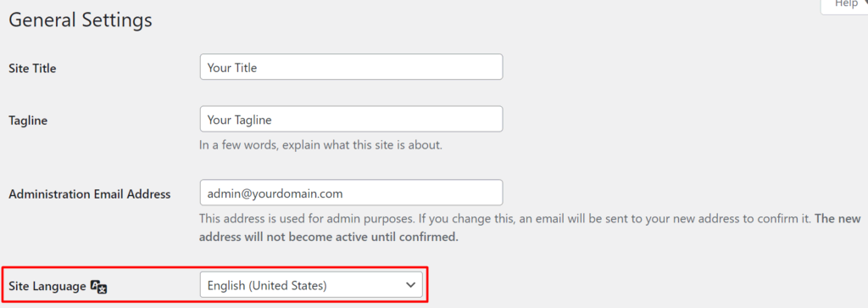868x308 pixels.
Task: Expand the Site Language selector
Action: (x=311, y=285)
